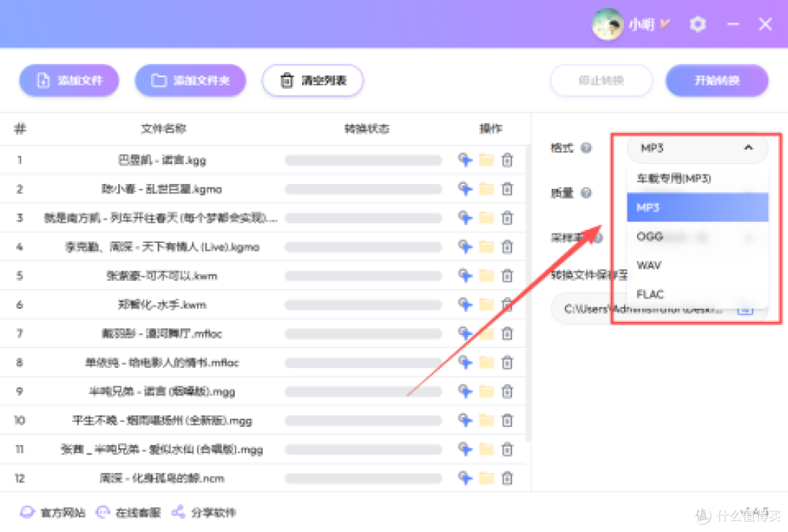
Task: Select file name 周深 - 化身孤岛的鲸.ncm
Action: click(161, 478)
